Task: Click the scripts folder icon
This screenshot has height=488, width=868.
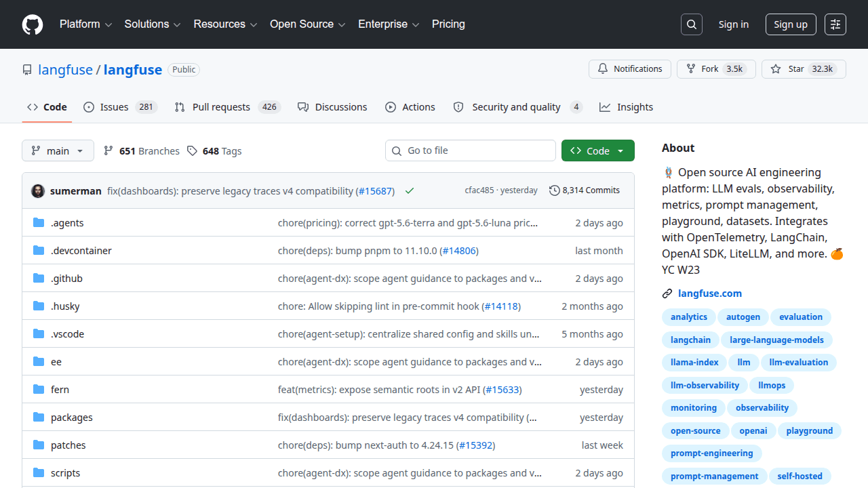Action: click(39, 473)
